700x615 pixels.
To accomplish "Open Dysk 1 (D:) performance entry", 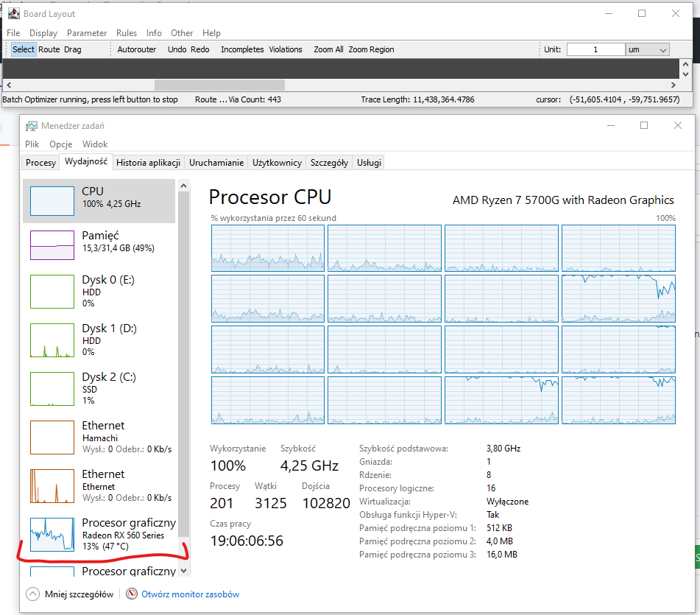I will click(x=99, y=340).
